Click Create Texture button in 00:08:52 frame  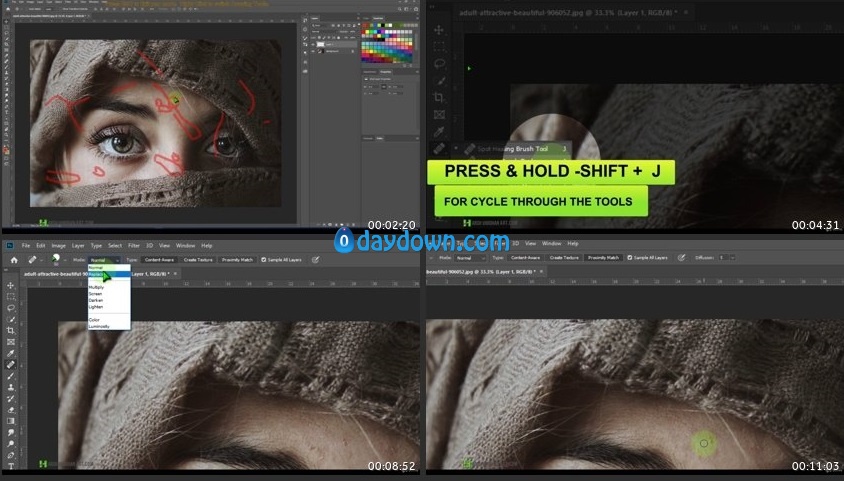pos(198,260)
